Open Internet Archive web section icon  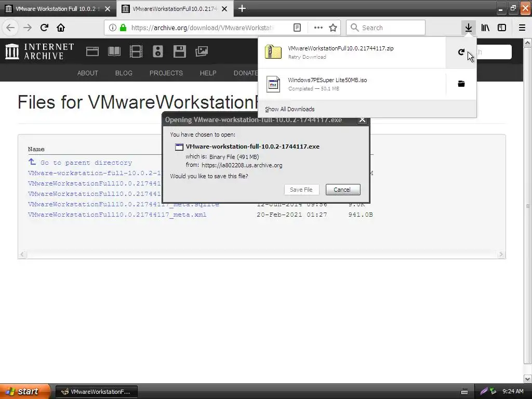pos(92,51)
